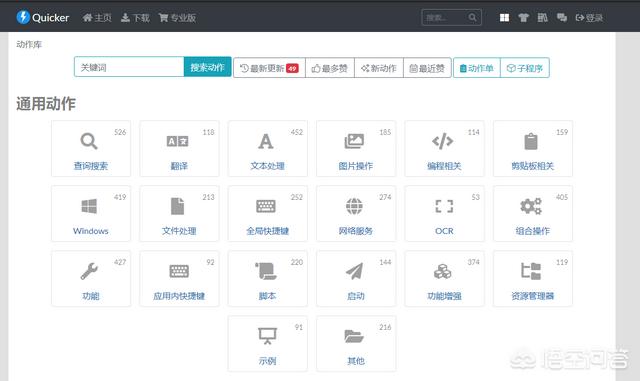Click the 其他 category link text
The height and width of the screenshot is (381, 640).
point(356,361)
